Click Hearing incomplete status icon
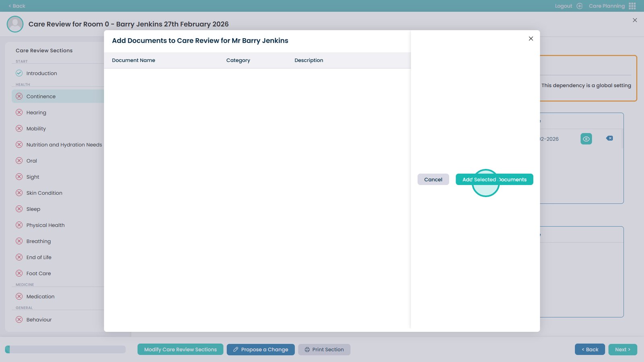644x362 pixels. pyautogui.click(x=19, y=113)
